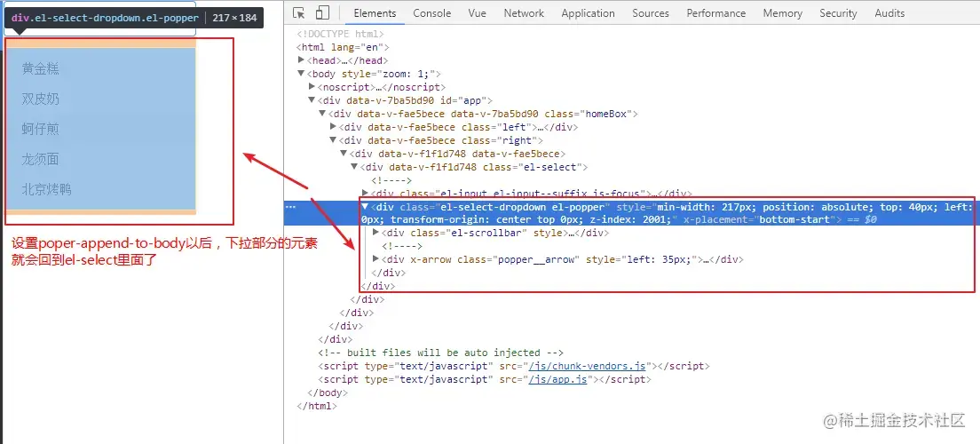This screenshot has width=980, height=444.
Task: Activate the inspect element picker icon
Action: pyautogui.click(x=299, y=13)
